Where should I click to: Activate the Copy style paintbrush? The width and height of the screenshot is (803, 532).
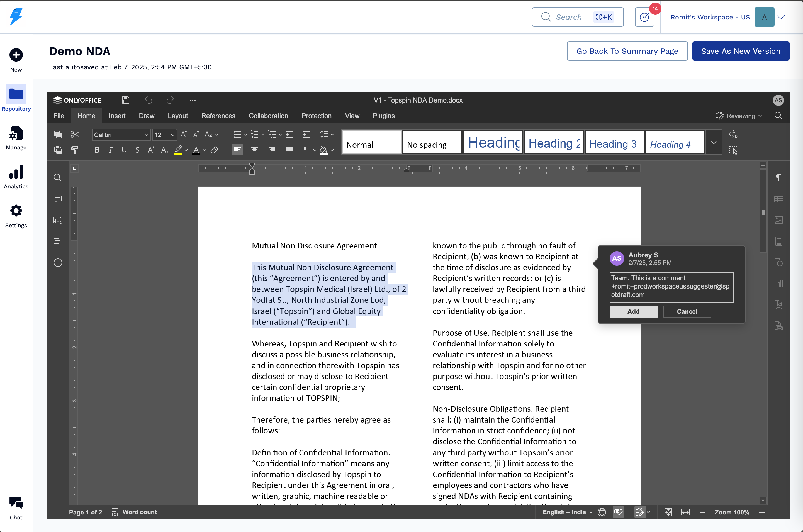pos(75,150)
